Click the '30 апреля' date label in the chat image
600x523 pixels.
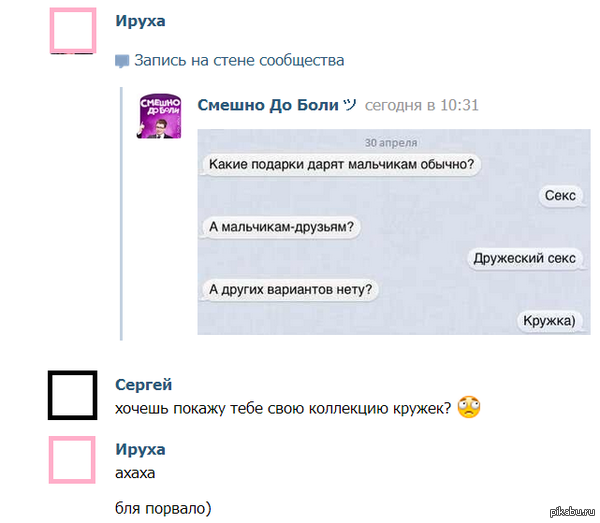[x=391, y=142]
